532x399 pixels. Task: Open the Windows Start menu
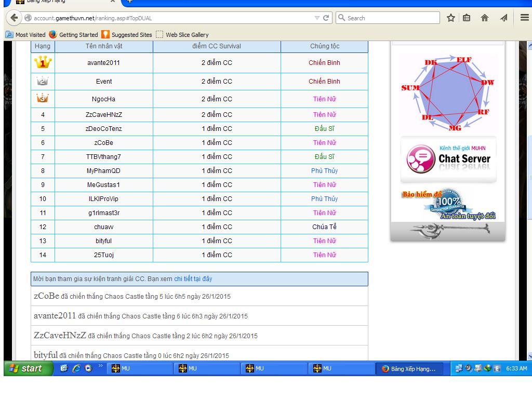pos(29,368)
